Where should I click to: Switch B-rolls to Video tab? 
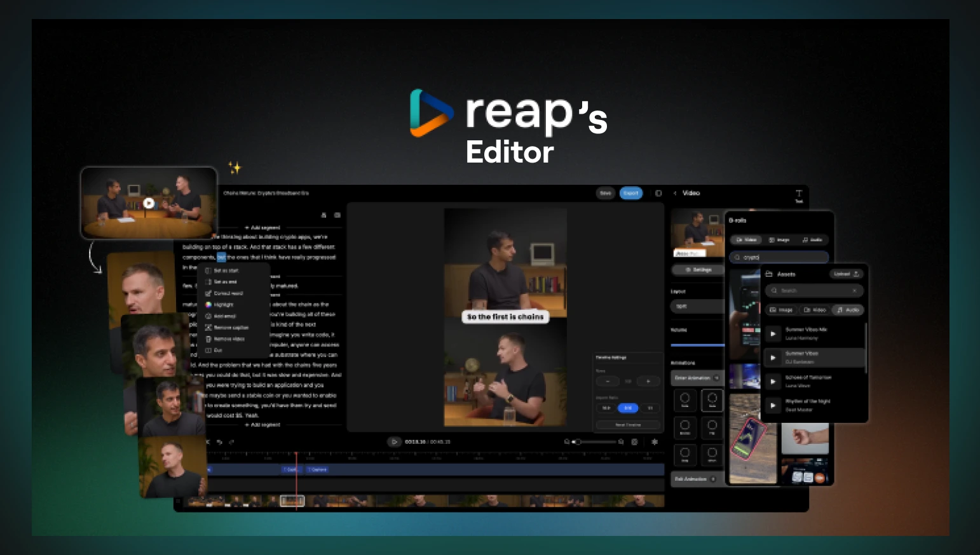(x=747, y=240)
